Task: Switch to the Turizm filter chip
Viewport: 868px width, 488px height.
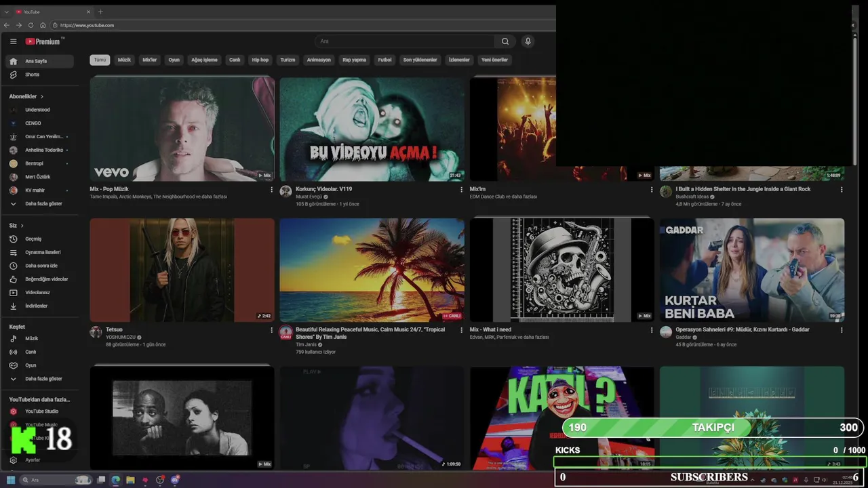Action: 288,60
